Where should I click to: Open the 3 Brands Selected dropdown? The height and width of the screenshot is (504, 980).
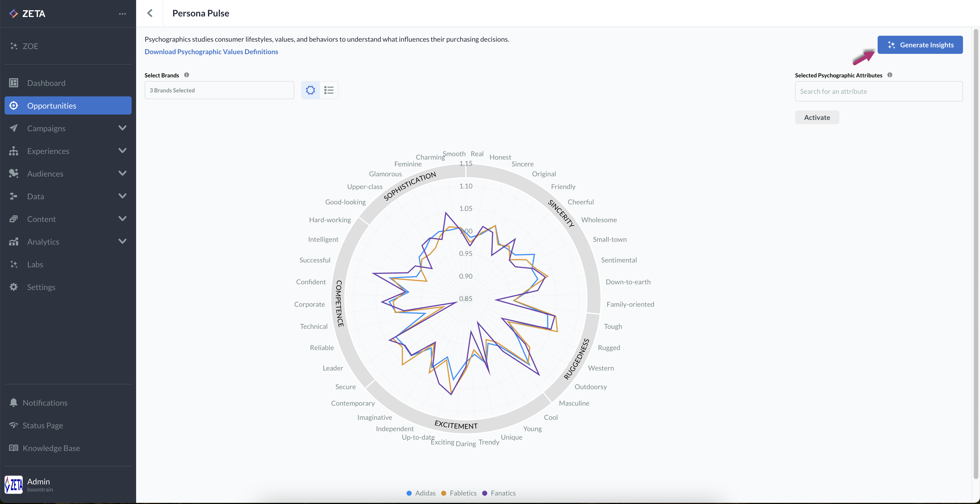click(219, 90)
